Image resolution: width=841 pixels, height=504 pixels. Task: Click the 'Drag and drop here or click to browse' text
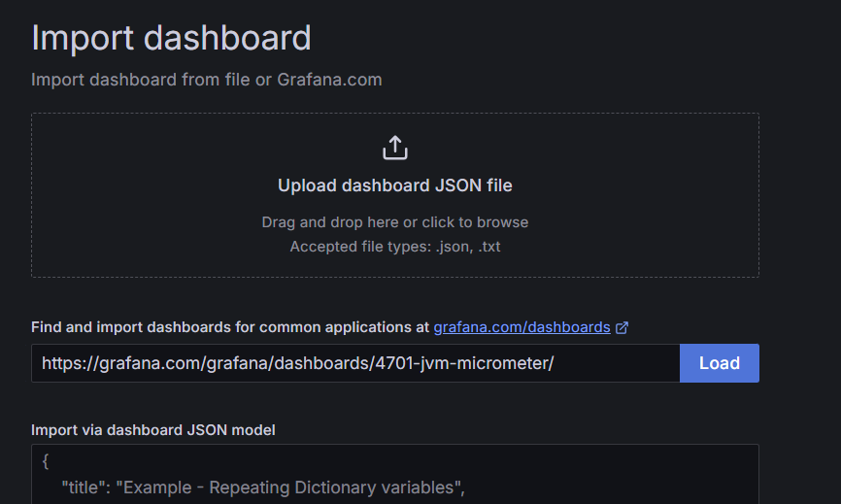395,222
